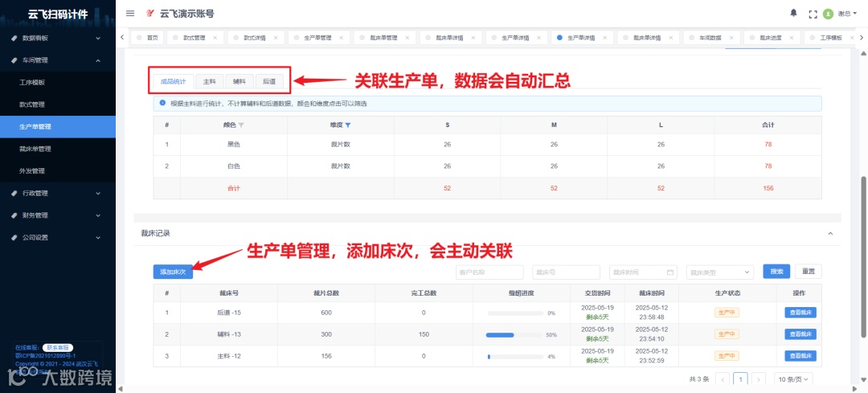The width and height of the screenshot is (868, 393).
Task: Click the 4% progress bar of 主料 -12
Action: (514, 357)
